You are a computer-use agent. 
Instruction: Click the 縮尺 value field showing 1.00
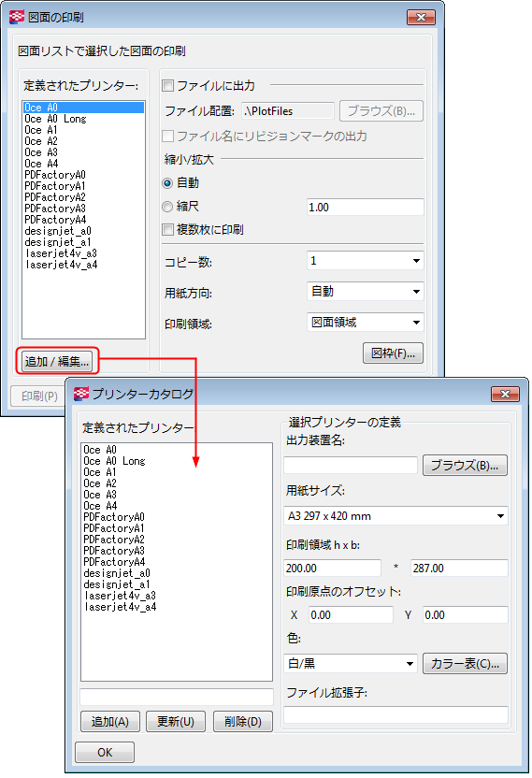[366, 207]
